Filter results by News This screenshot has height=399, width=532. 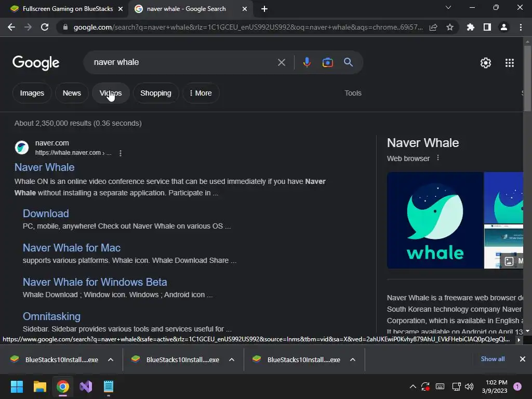click(x=72, y=93)
